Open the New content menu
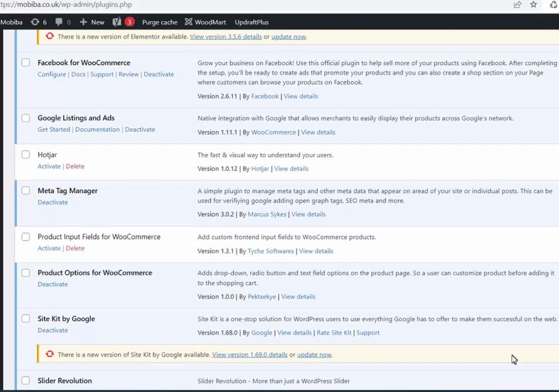 tap(92, 22)
